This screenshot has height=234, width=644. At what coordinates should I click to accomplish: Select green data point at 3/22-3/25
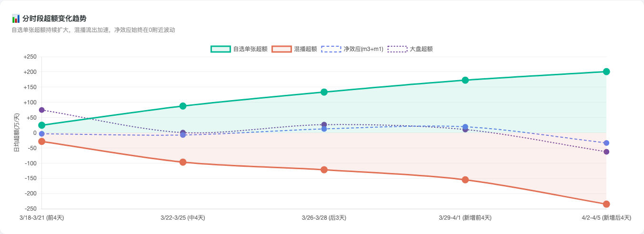[x=183, y=106]
